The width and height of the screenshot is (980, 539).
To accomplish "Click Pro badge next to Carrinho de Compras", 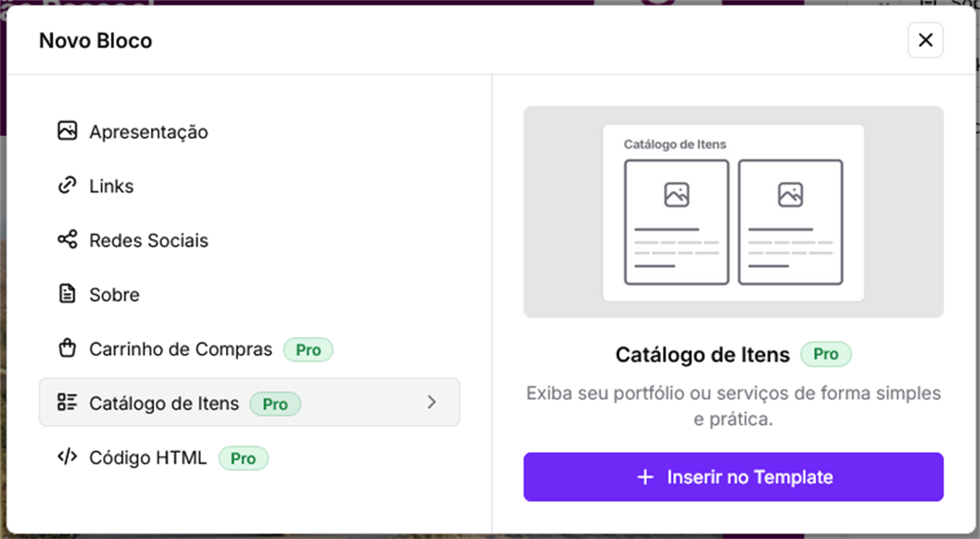I will click(x=308, y=350).
